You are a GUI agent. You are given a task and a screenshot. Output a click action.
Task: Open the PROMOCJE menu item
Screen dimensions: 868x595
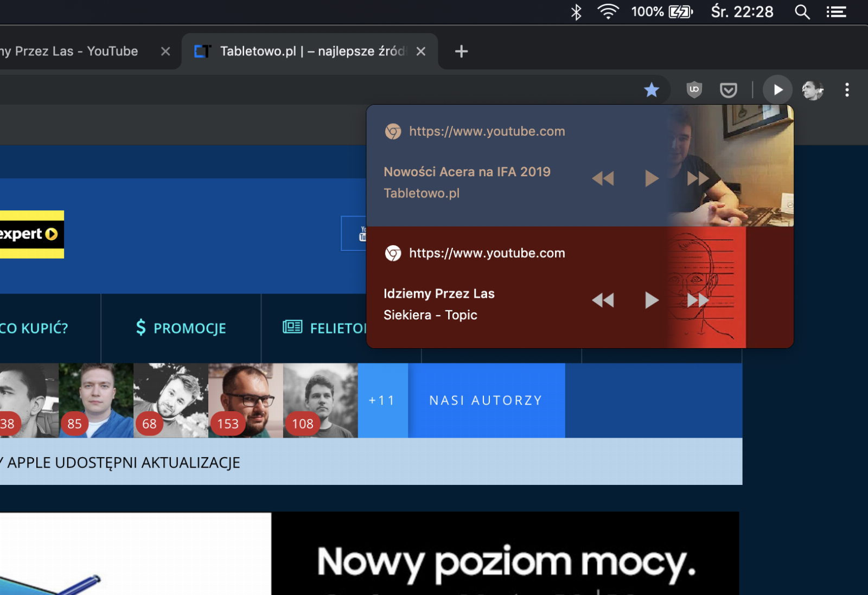pyautogui.click(x=181, y=328)
